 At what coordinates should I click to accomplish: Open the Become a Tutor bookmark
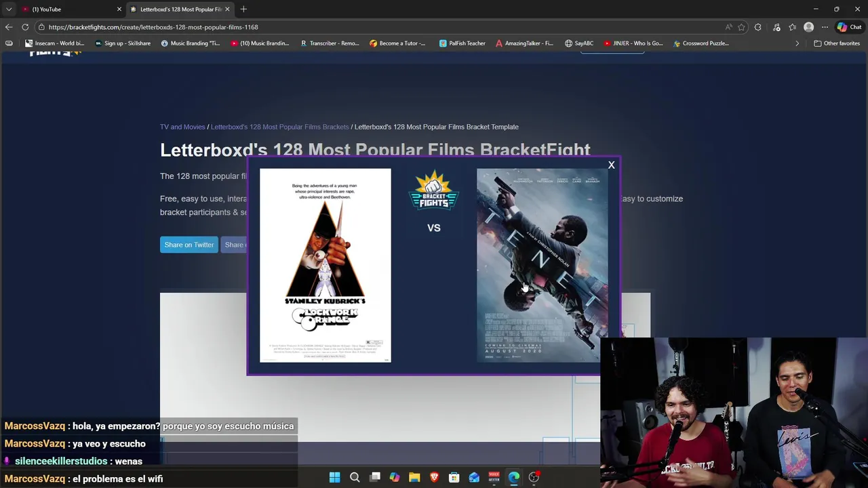[397, 43]
